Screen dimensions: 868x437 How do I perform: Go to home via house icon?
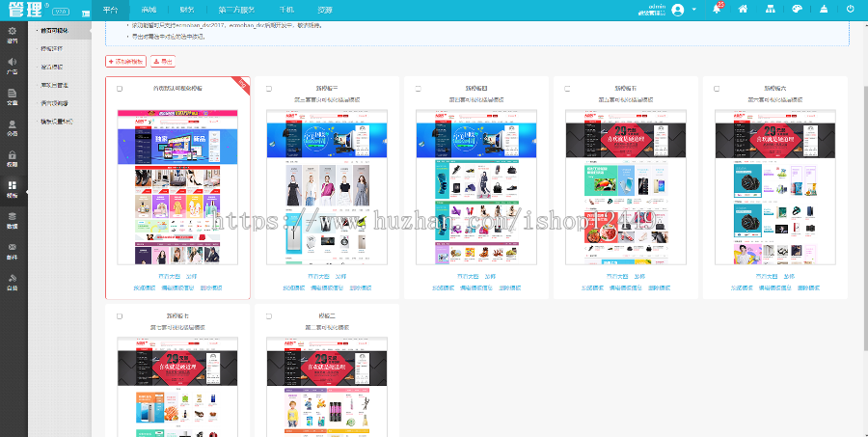[743, 9]
